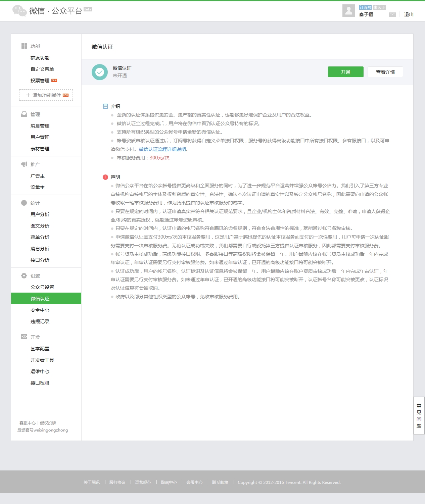Open the 常见问题 side tab
This screenshot has height=504, width=425.
click(419, 415)
